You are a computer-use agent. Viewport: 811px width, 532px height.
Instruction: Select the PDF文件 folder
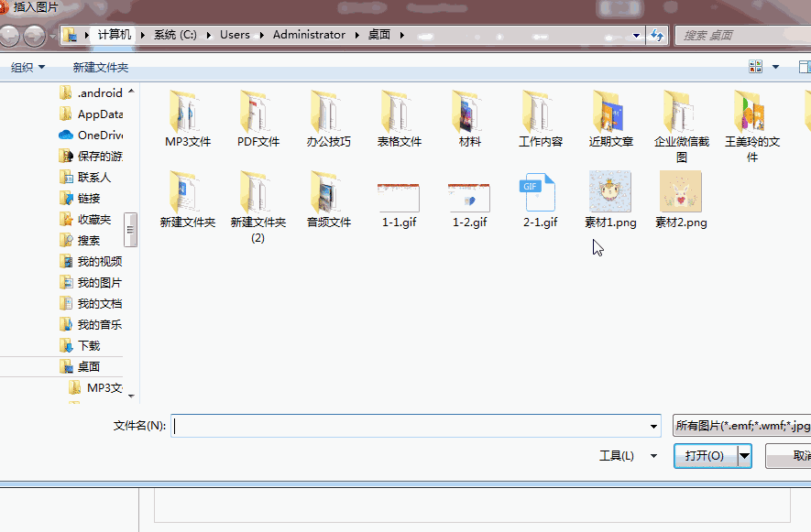coord(258,113)
